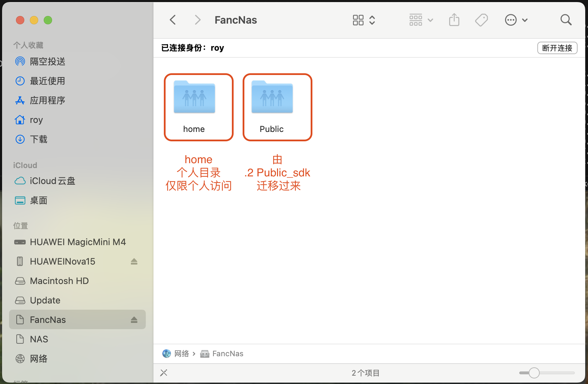Click the cloud icon beside iCloud云盘

tap(20, 181)
